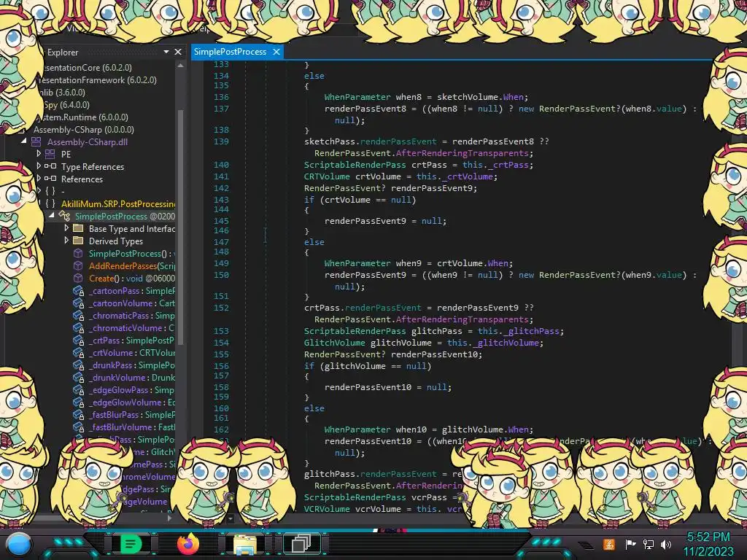747x560 pixels.
Task: Click the AkilliMum.SRP.PostProcessing namespace braces icon
Action: [x=50, y=204]
